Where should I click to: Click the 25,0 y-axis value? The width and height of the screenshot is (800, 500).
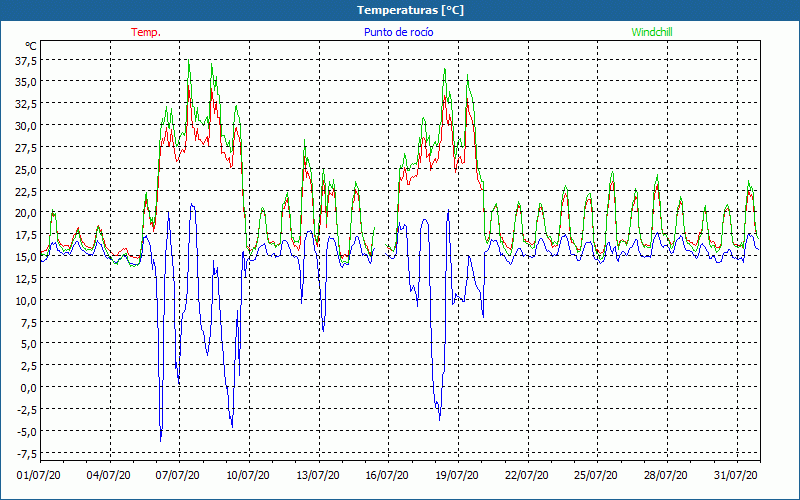[x=26, y=169]
